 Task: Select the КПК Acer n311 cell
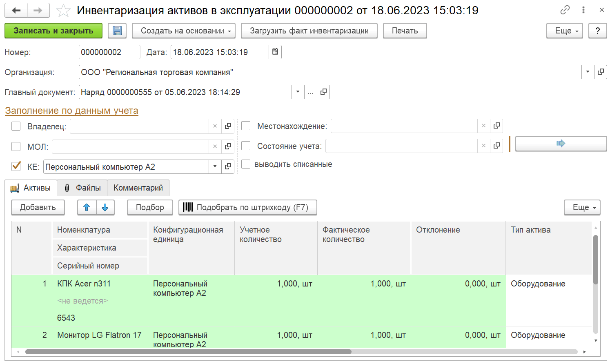point(100,284)
